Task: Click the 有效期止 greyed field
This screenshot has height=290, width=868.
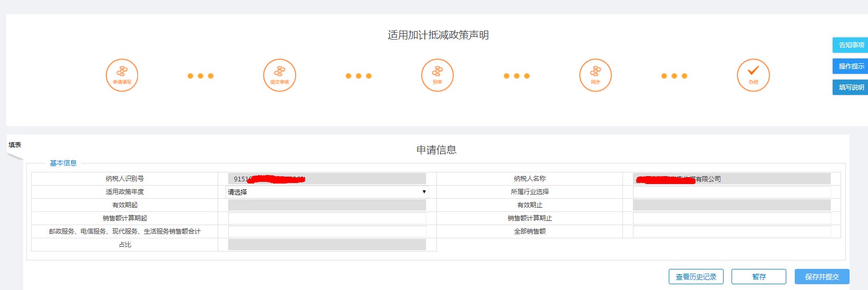Action: [732, 205]
